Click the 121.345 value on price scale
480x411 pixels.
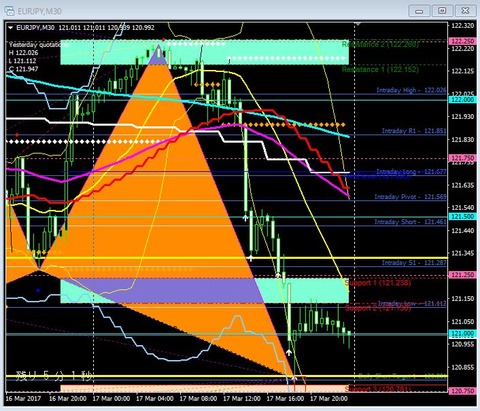coord(462,253)
